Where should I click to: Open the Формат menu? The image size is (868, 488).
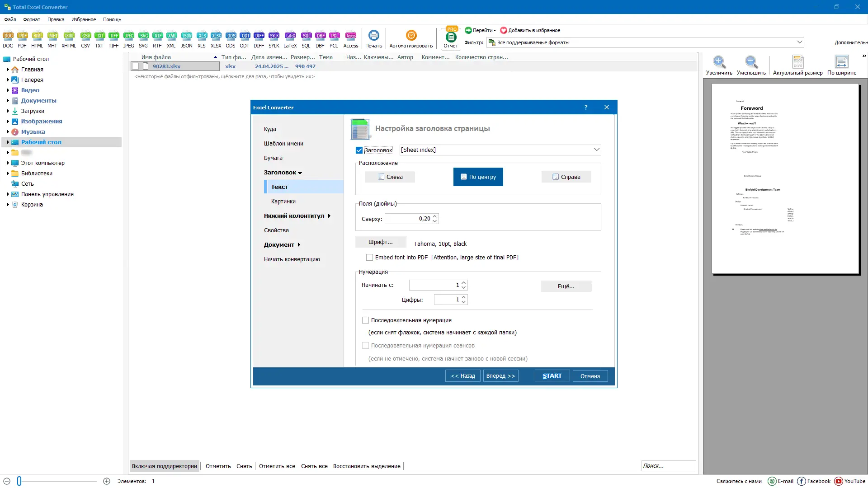click(x=31, y=19)
